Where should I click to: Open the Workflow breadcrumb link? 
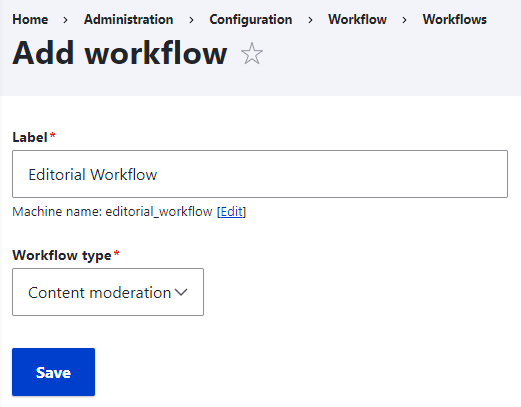click(x=357, y=19)
